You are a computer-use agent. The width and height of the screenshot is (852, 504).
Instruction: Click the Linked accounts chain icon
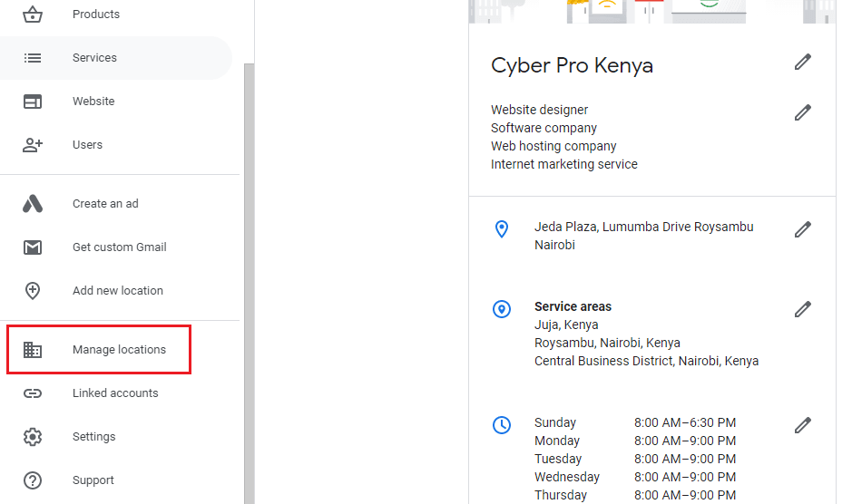pos(33,393)
